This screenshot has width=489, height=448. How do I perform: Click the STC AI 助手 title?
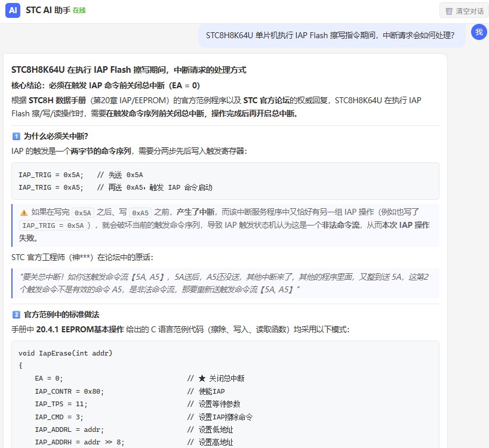tap(48, 10)
